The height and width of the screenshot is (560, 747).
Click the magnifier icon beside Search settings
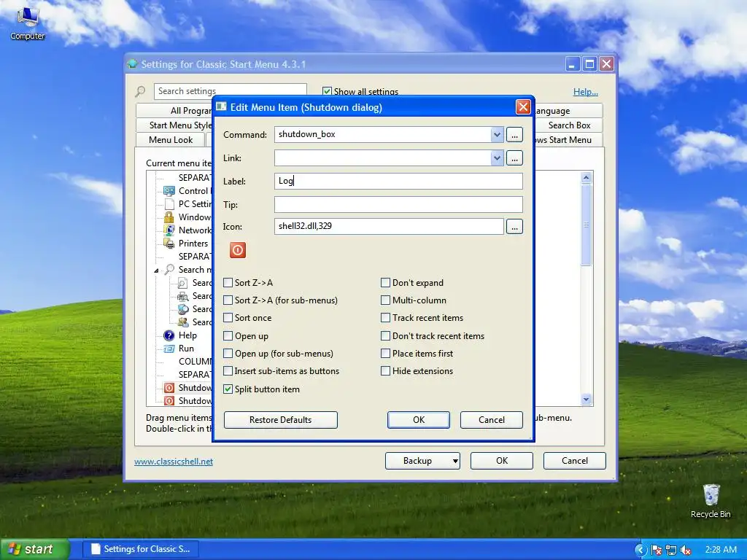[141, 91]
